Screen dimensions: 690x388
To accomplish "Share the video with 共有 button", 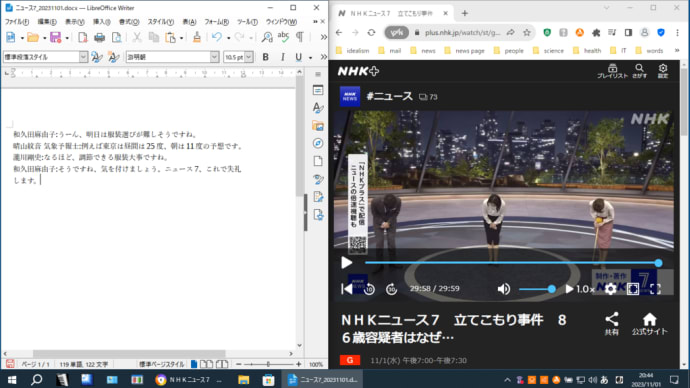I will (612, 324).
